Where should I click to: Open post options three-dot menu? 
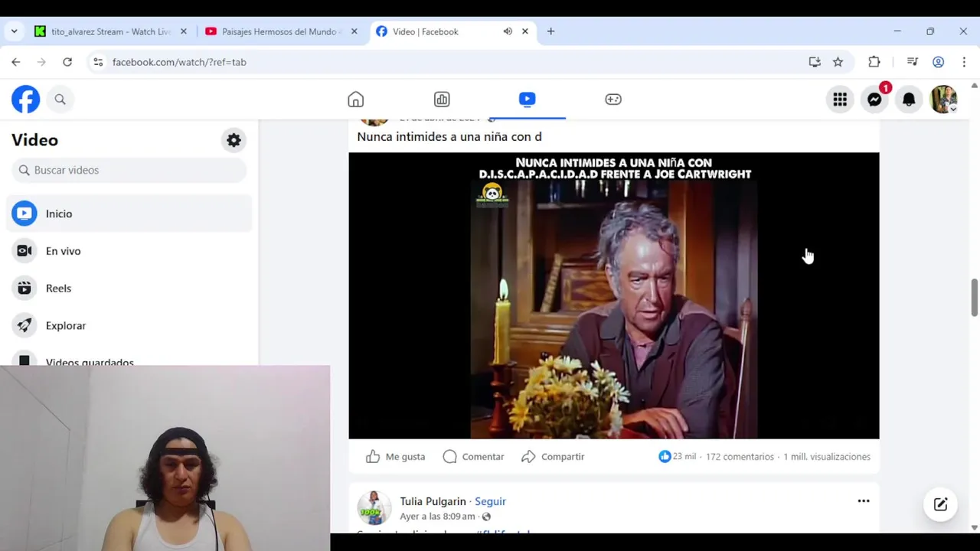pyautogui.click(x=864, y=501)
